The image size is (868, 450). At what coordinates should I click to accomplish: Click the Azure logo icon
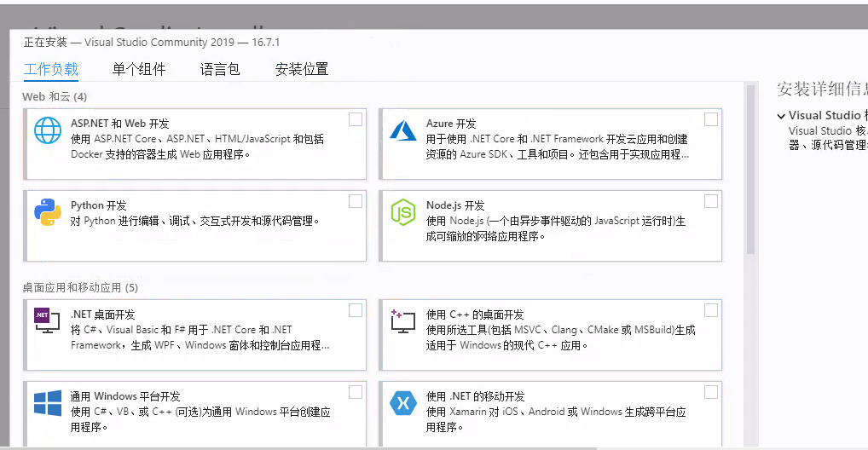pos(403,130)
